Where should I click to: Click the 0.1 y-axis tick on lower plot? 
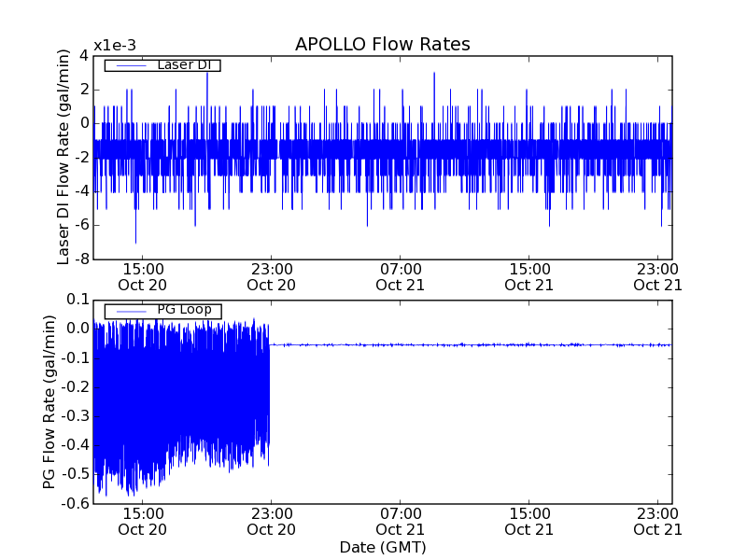[77, 300]
